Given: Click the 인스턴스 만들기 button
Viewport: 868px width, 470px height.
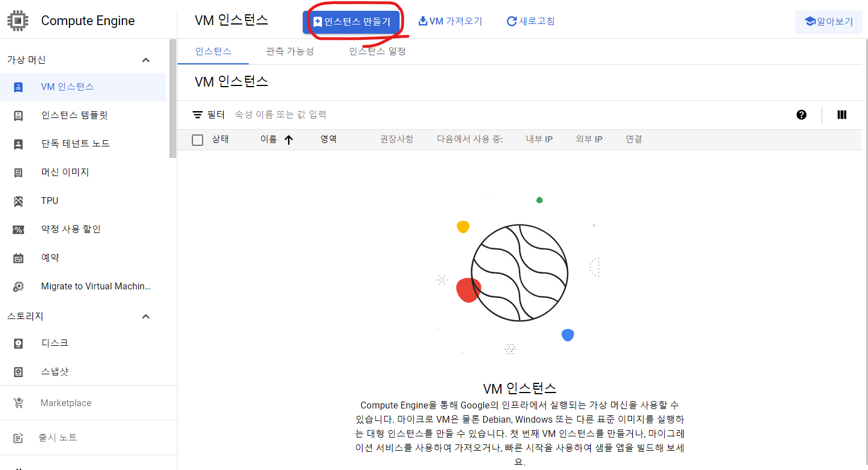Looking at the screenshot, I should tap(351, 22).
